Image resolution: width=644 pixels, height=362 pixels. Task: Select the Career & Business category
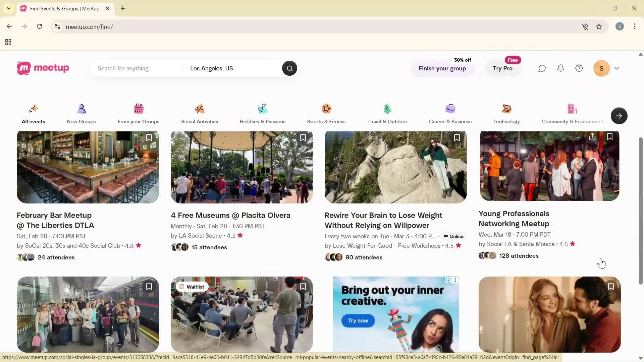pyautogui.click(x=450, y=114)
